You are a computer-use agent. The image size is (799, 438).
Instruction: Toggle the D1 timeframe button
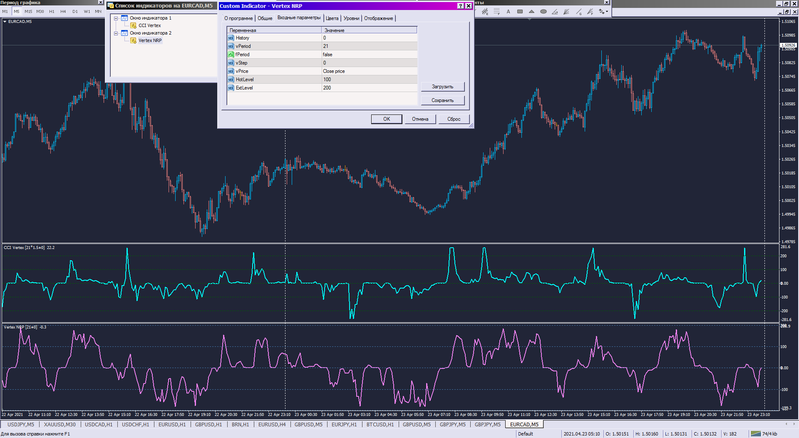(75, 11)
